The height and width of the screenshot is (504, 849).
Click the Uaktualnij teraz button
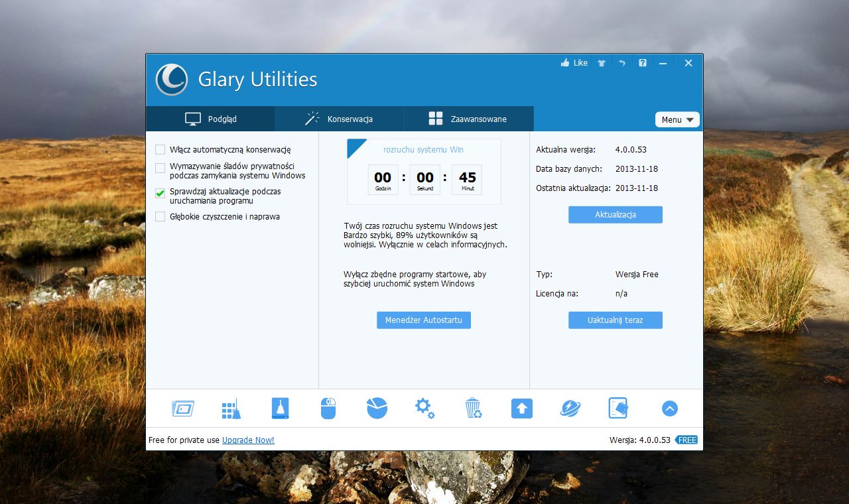tap(616, 320)
